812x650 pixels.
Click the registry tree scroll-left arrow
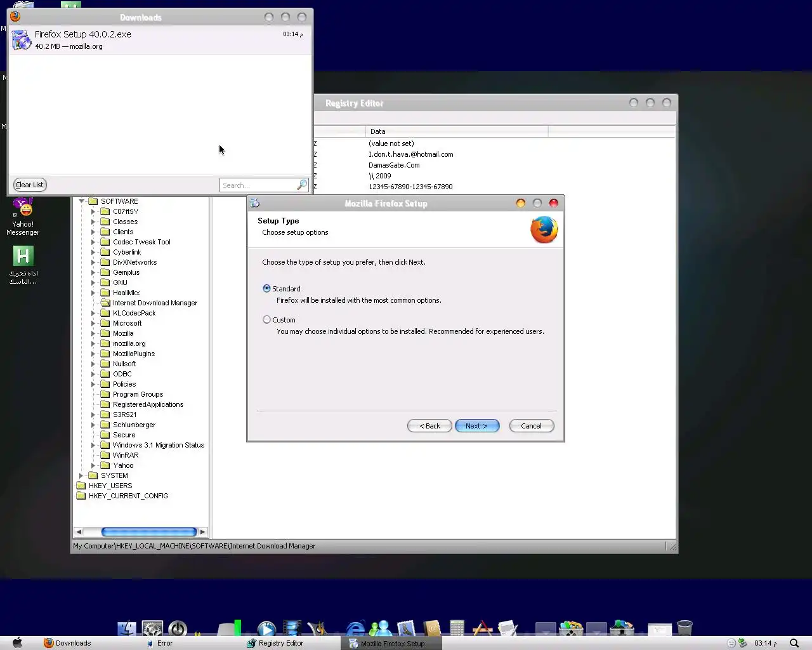(x=79, y=532)
